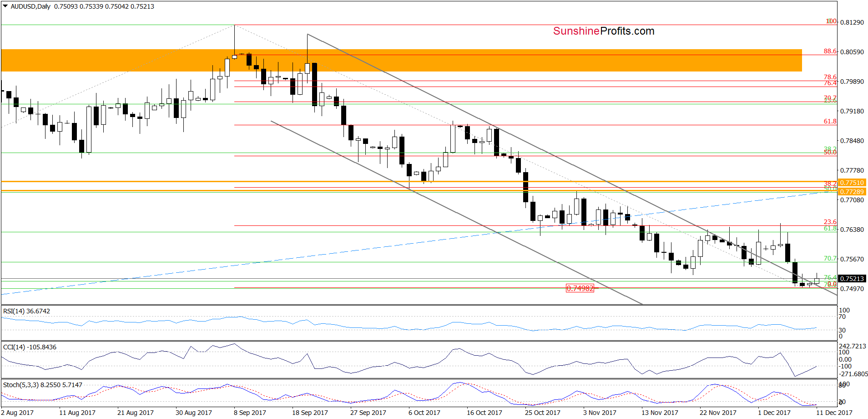Click the 25 Oct 2017 date label
Image resolution: width=868 pixels, height=419 pixels.
click(x=543, y=413)
